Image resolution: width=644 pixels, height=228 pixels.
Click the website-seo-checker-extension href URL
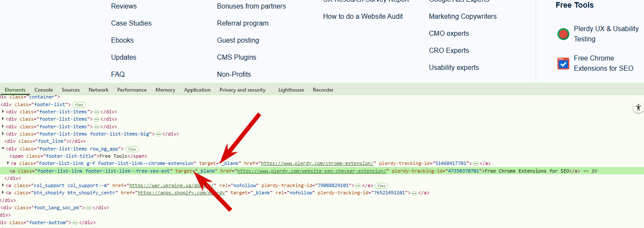pos(312,171)
